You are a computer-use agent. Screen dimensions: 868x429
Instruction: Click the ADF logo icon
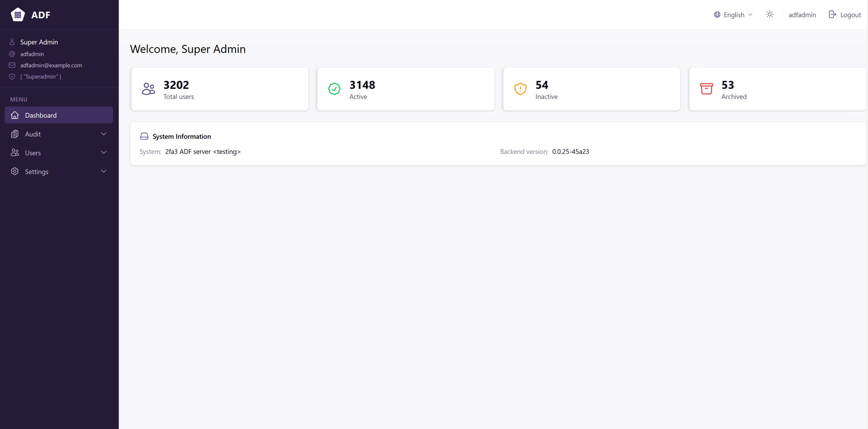pos(18,15)
